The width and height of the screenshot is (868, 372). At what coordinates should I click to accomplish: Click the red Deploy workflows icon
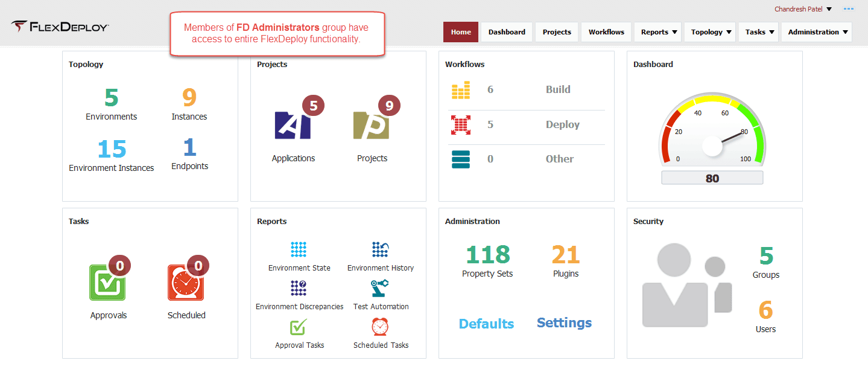click(x=461, y=124)
